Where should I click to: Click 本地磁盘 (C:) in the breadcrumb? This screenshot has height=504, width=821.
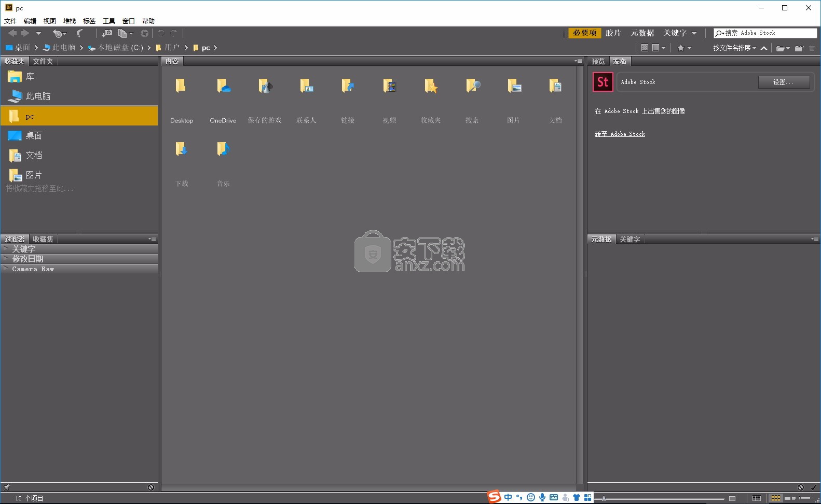120,48
